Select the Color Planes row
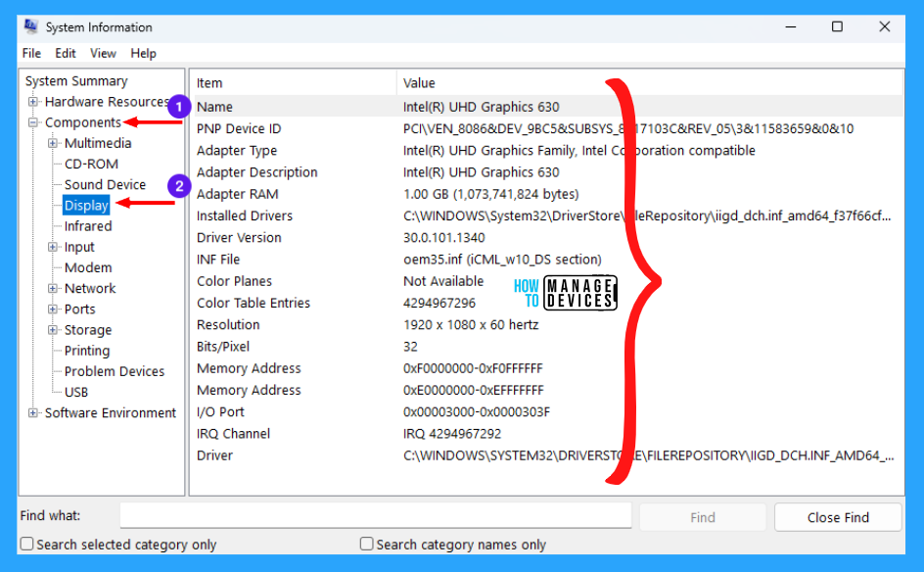 [548, 281]
